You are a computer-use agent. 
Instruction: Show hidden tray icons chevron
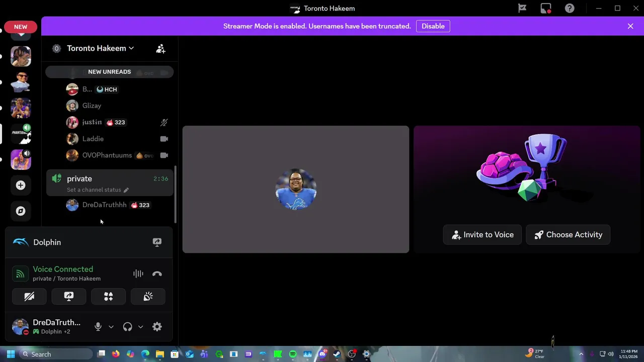click(581, 354)
